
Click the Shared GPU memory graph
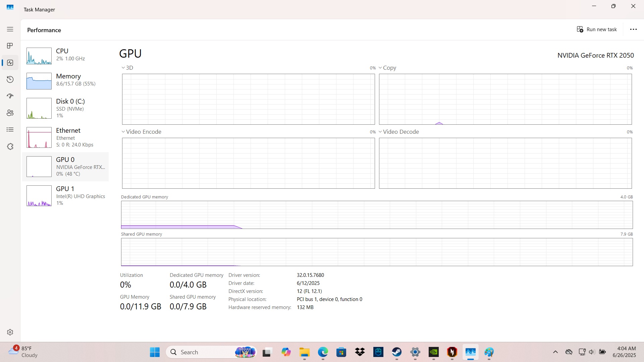377,252
